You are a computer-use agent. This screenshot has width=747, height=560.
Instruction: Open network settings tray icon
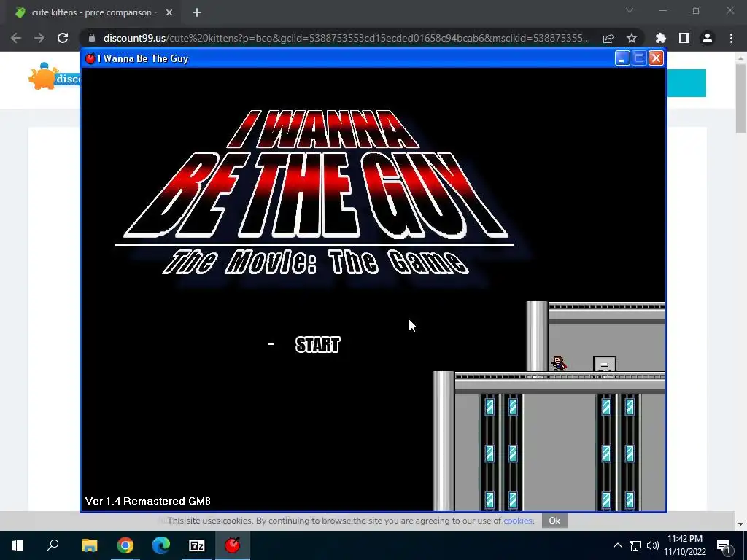pyautogui.click(x=635, y=545)
